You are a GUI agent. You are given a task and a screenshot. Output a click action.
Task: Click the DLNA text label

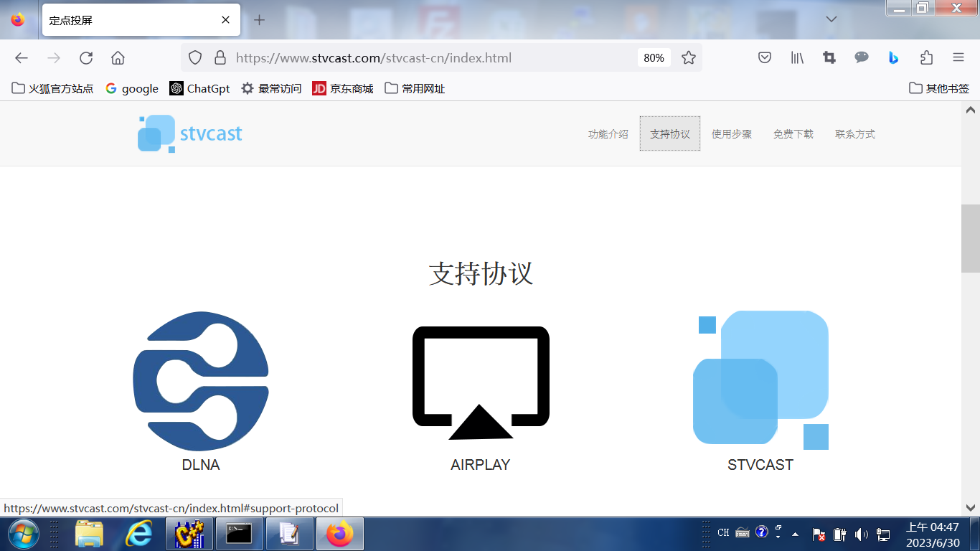click(201, 465)
